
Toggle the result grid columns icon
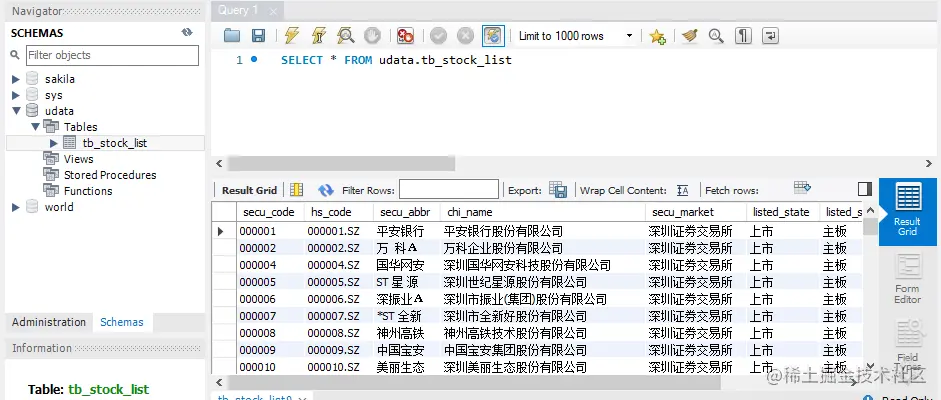(x=296, y=190)
